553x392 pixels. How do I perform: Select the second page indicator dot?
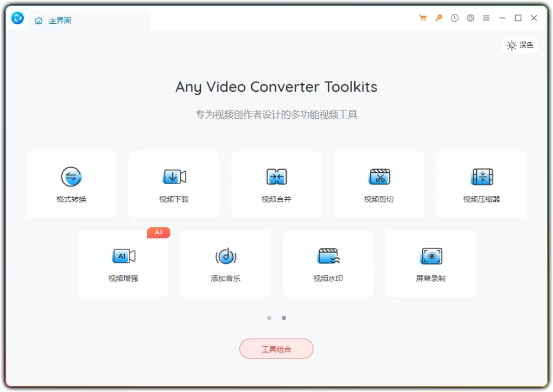click(284, 318)
